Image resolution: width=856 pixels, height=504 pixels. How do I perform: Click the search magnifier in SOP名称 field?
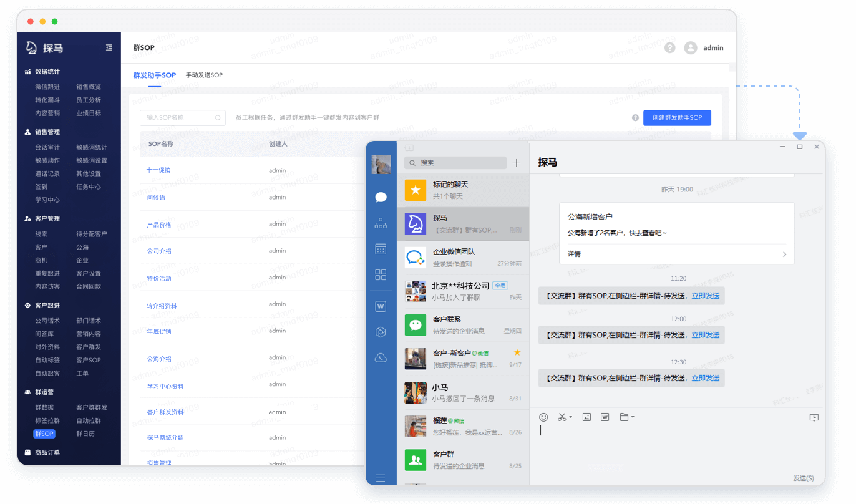[218, 117]
